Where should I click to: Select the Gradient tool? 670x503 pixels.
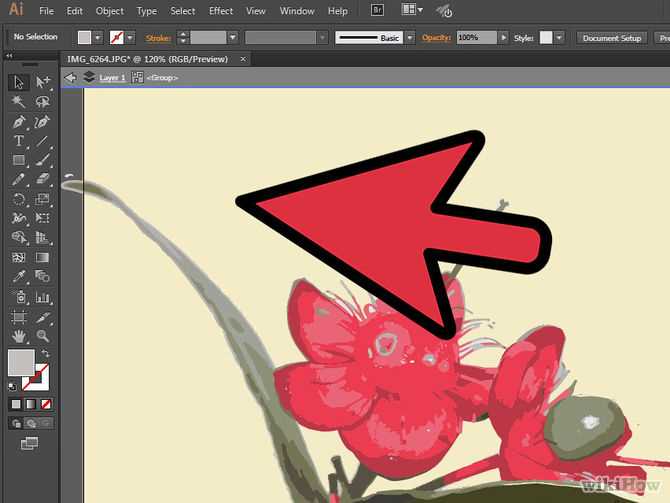click(42, 257)
